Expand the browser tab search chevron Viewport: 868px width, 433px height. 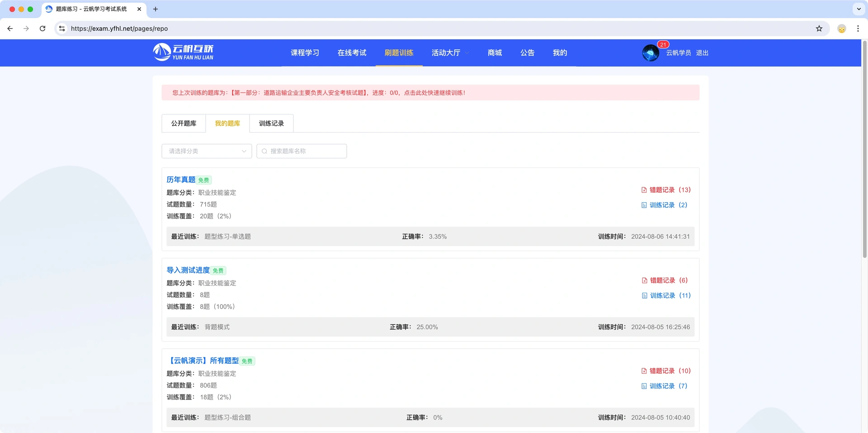pos(859,9)
